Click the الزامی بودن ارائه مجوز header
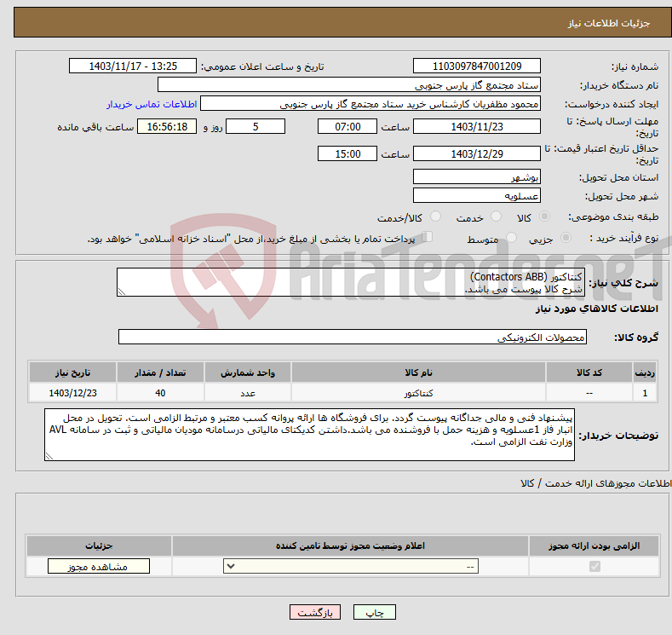The width and height of the screenshot is (672, 635). point(594,546)
